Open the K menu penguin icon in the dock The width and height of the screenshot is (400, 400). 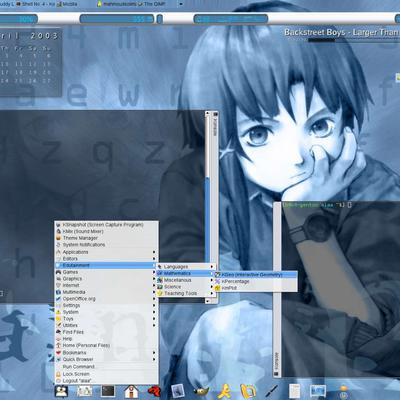point(61,391)
